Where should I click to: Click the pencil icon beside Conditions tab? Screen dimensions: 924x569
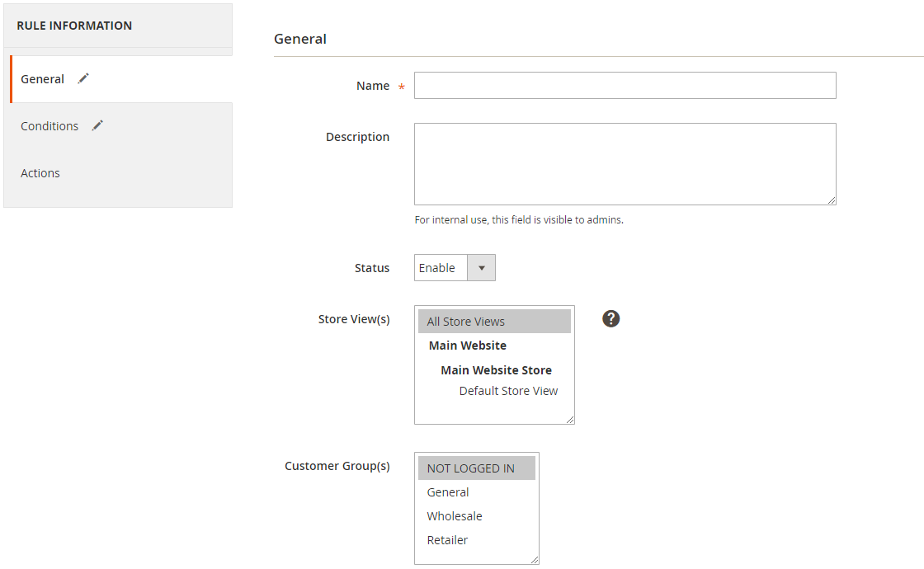[x=97, y=125]
